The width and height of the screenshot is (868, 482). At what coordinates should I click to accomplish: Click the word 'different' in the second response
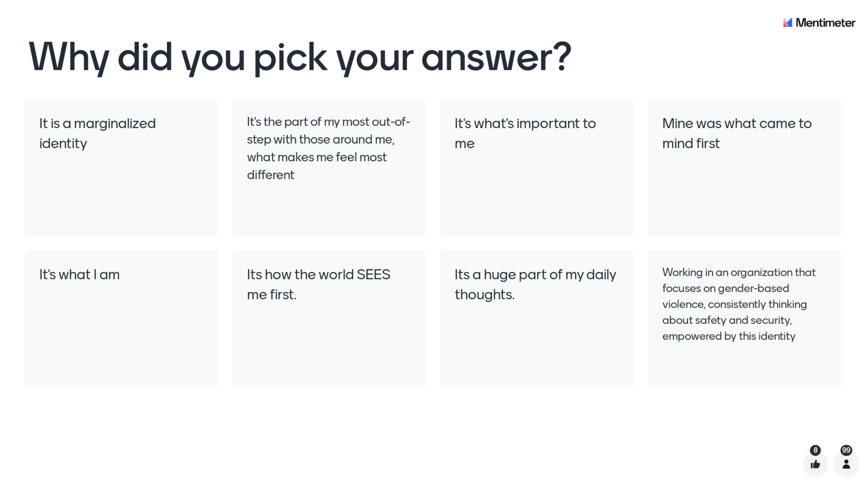pos(270,175)
